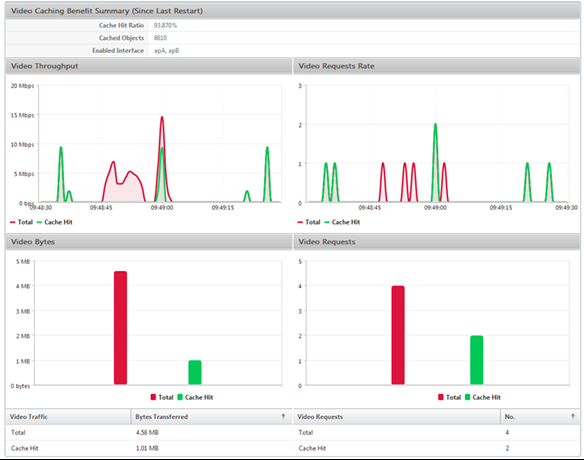Click the Video Throughput panel header
This screenshot has width=584, height=460.
point(149,66)
